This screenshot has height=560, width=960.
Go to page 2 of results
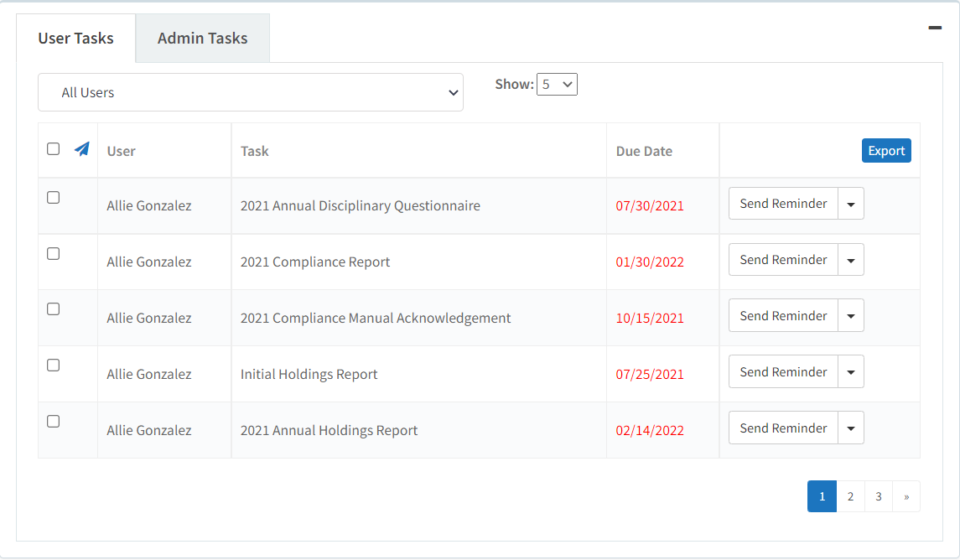[x=850, y=495]
